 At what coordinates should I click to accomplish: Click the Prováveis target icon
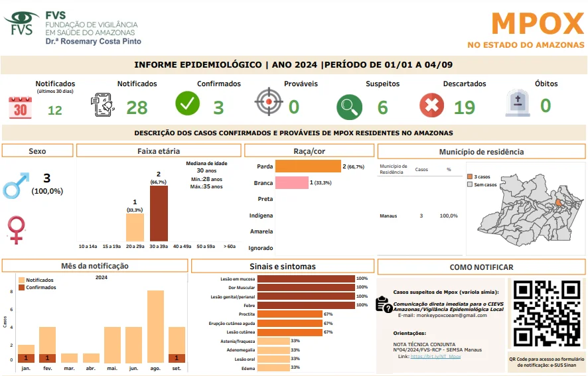(267, 102)
